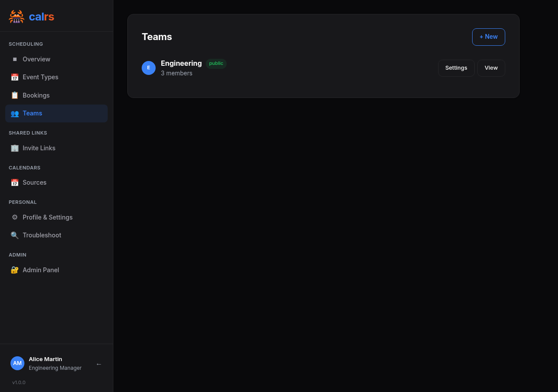The width and height of the screenshot is (558, 392).
Task: View the Engineering team page
Action: click(491, 68)
